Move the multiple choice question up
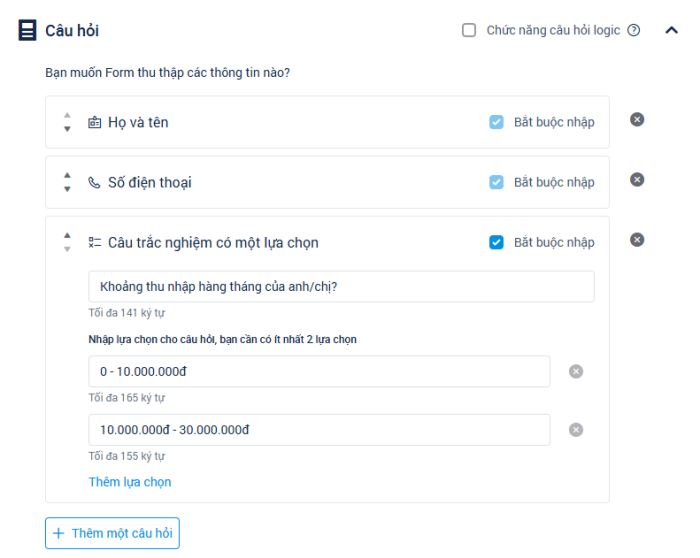700x558 pixels. (67, 236)
